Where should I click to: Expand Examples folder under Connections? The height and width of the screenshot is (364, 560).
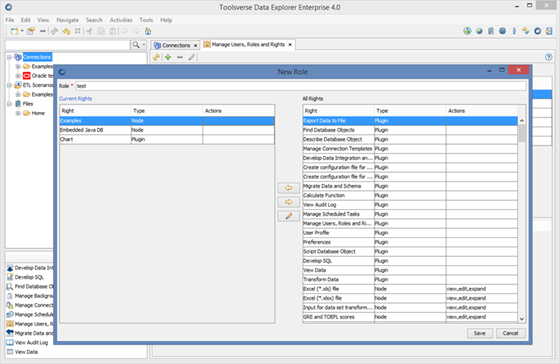coord(18,66)
